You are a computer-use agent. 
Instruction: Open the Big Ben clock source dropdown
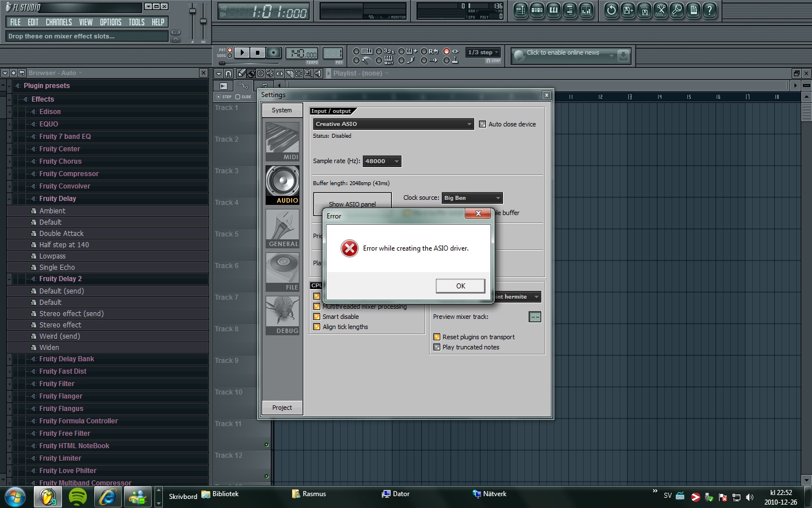pyautogui.click(x=472, y=198)
